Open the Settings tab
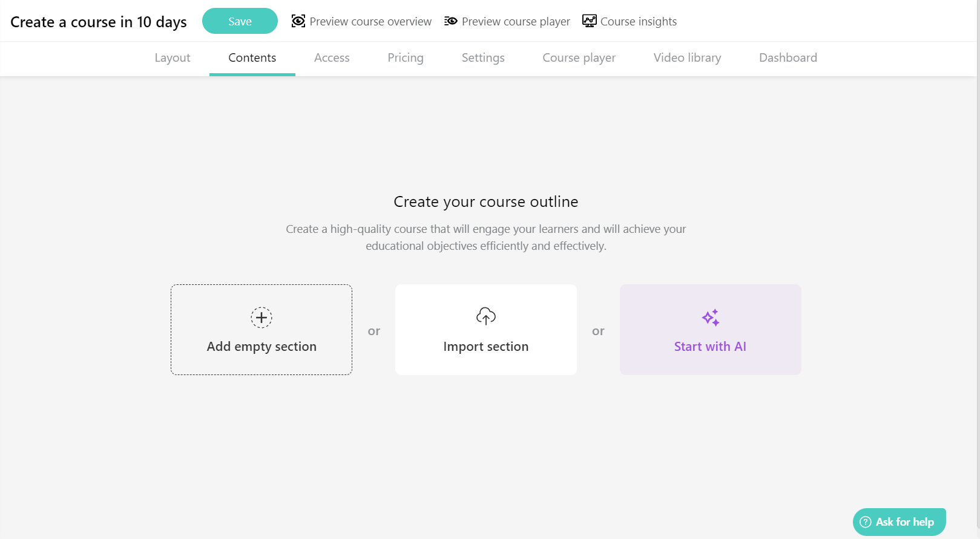The image size is (980, 539). (x=482, y=57)
